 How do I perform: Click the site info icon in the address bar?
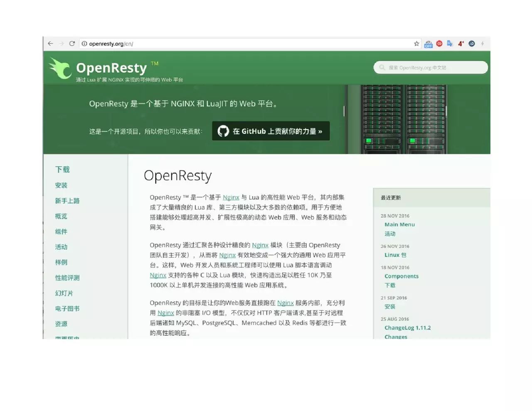(x=84, y=44)
